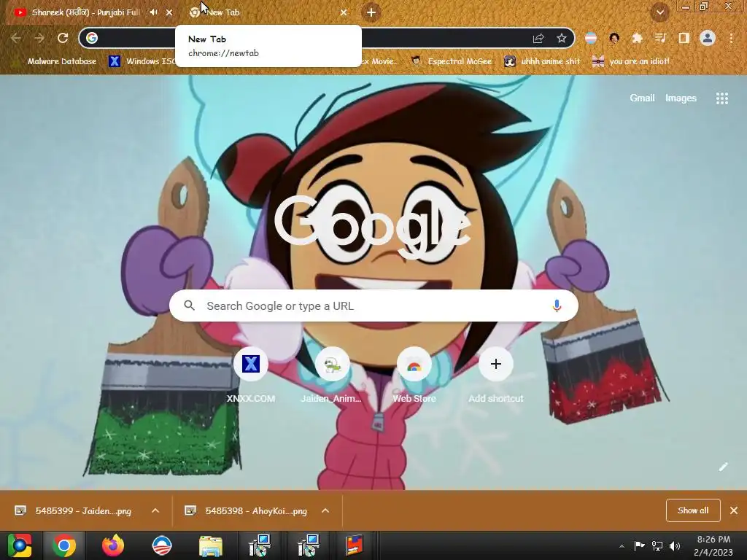Select the New Tab tab
The image size is (747, 560).
click(x=267, y=12)
